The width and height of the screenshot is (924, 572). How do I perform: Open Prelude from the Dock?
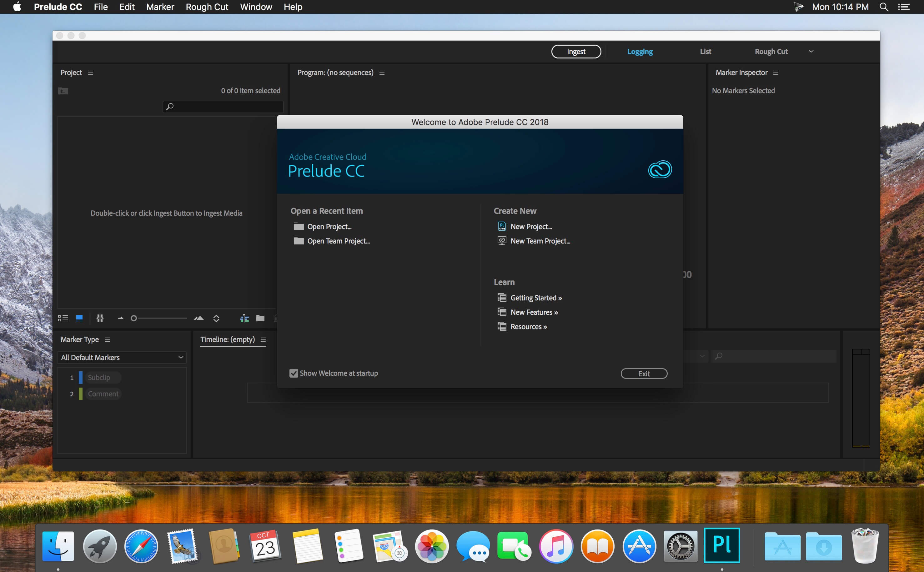coord(722,545)
